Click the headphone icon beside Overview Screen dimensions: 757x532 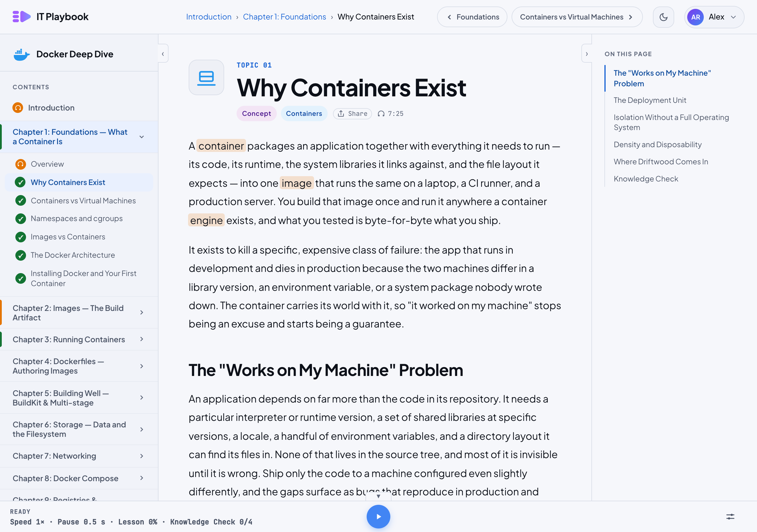coord(21,164)
